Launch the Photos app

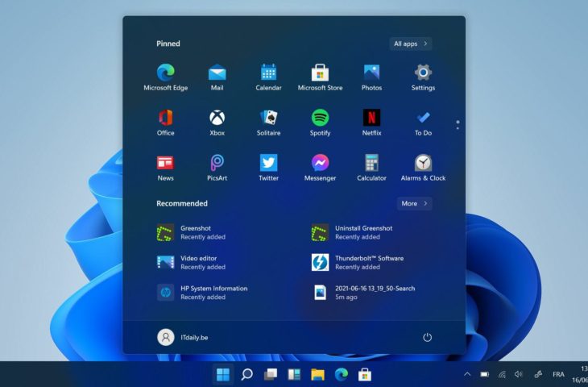[x=371, y=77]
